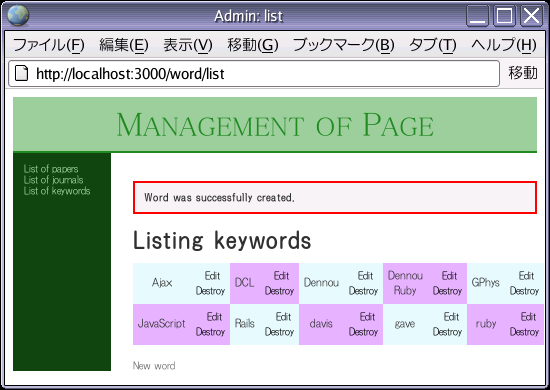Minimize the Admin: list window
Screen dimensions: 550x390
tap(477, 16)
